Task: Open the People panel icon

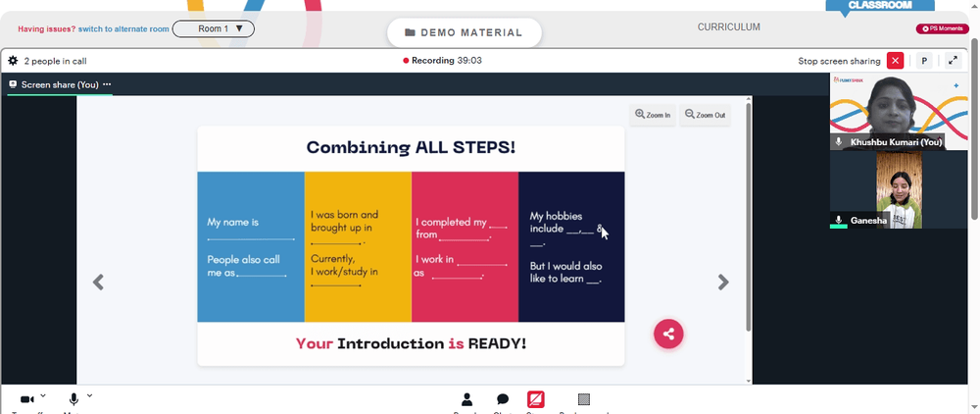Action: click(x=466, y=399)
